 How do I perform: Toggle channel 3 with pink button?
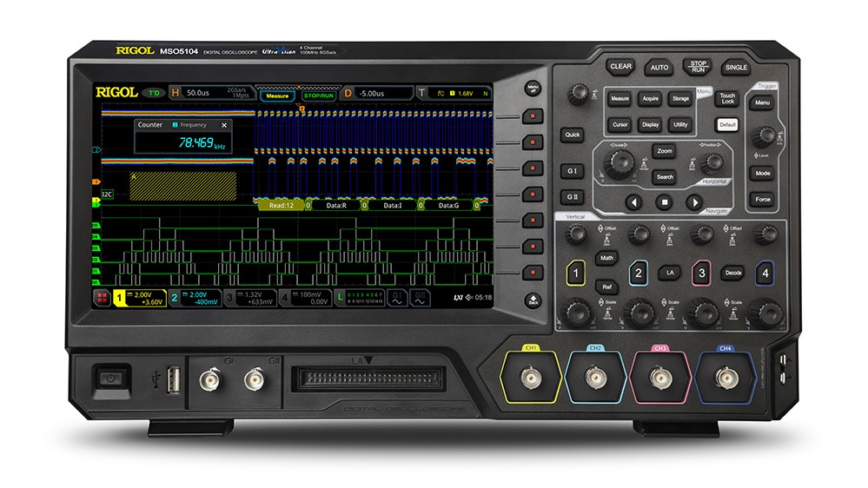point(702,274)
